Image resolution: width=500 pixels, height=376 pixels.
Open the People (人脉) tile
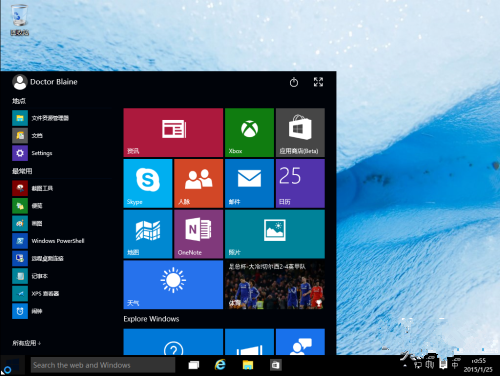coord(198,183)
